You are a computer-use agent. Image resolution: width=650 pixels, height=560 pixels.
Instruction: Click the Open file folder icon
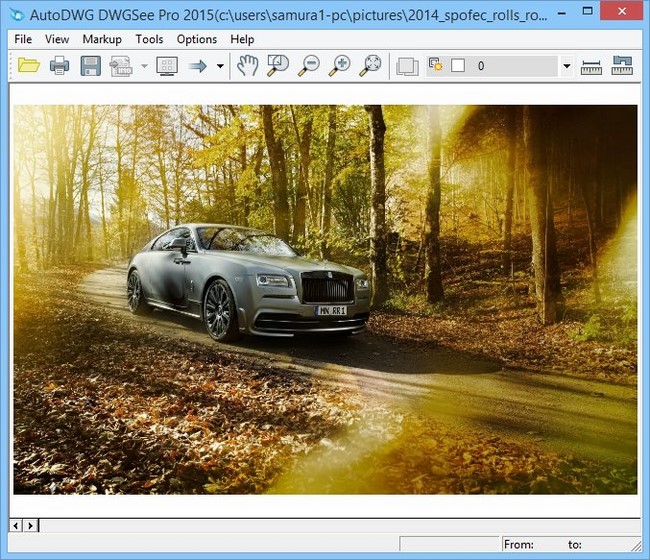tap(28, 66)
